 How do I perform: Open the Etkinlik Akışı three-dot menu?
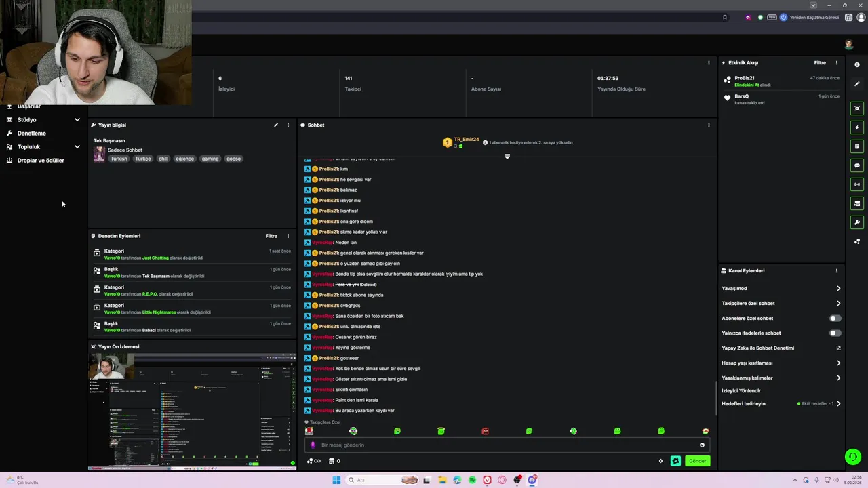pyautogui.click(x=836, y=62)
